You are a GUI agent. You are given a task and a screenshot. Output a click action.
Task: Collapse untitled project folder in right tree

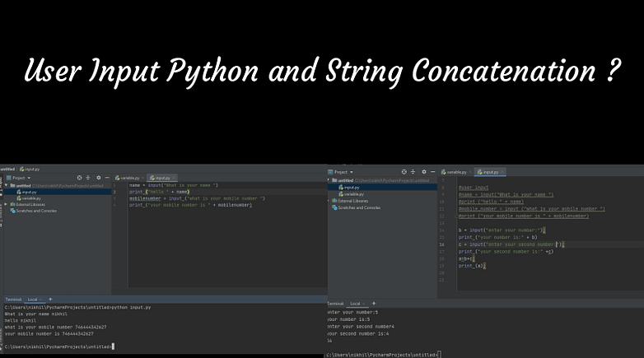pos(329,180)
